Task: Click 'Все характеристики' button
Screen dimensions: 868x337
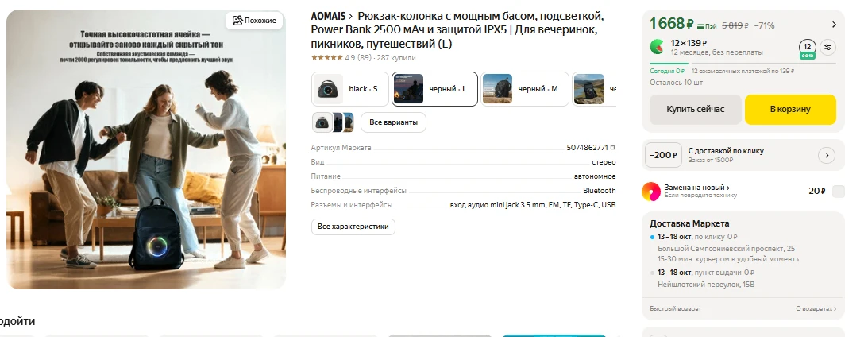Action: pyautogui.click(x=353, y=227)
